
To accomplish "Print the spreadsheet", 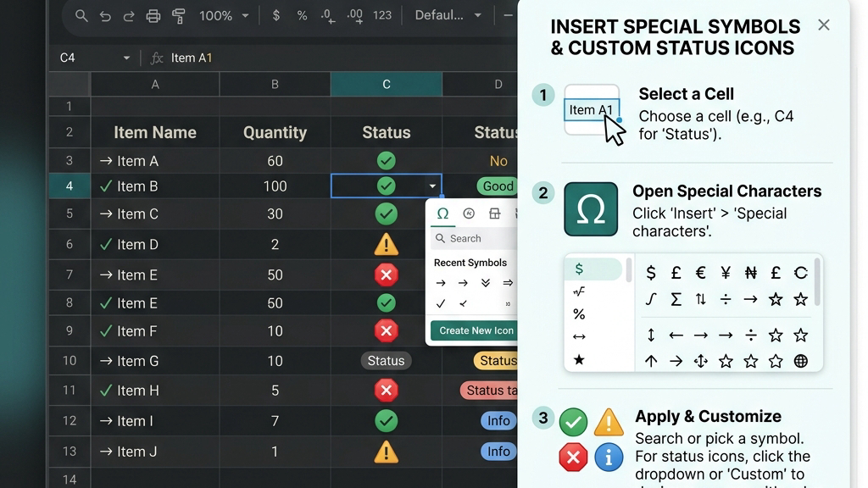I will pos(153,16).
